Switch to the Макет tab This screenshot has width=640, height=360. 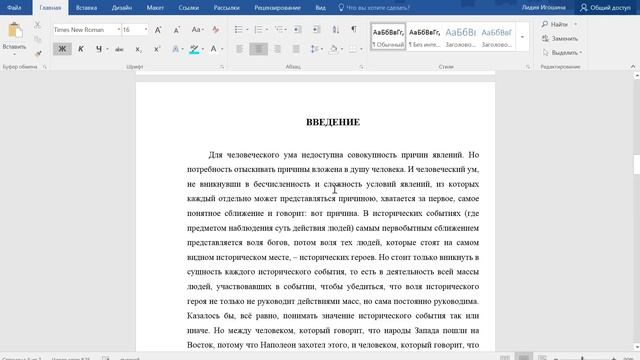(x=155, y=7)
